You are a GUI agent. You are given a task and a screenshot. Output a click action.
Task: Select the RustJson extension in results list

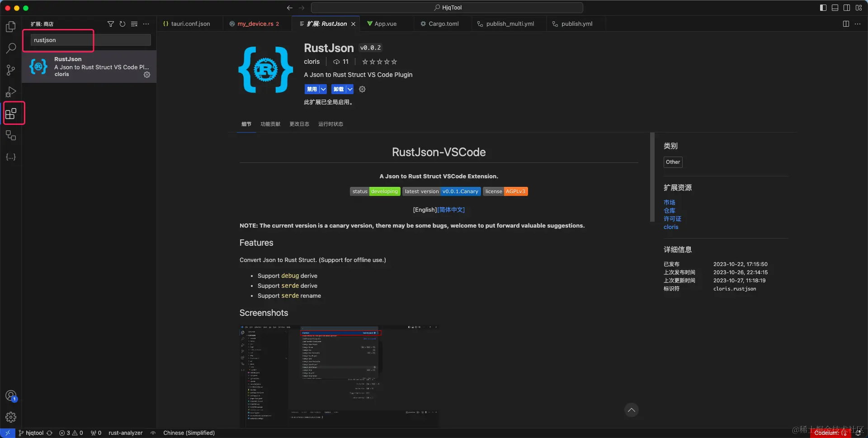coord(89,67)
